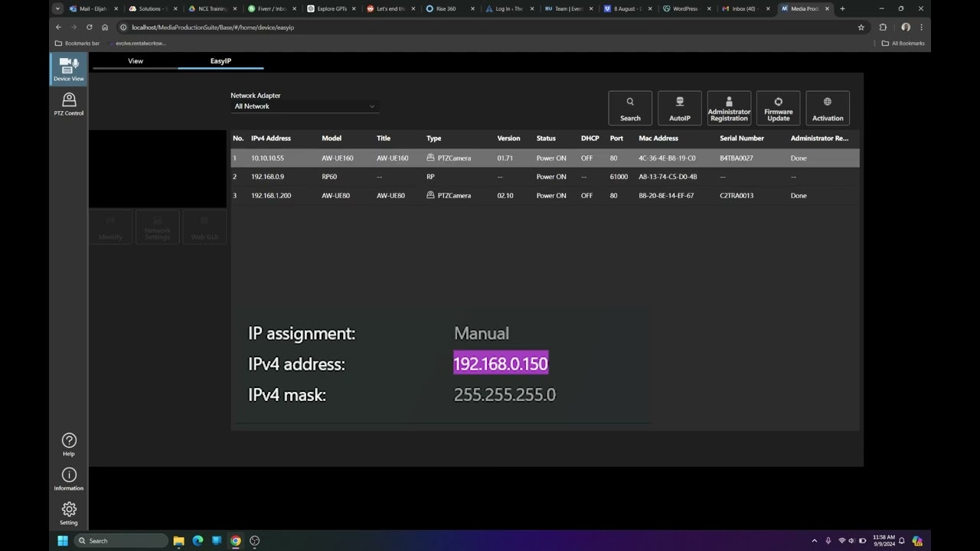Viewport: 980px width, 551px height.
Task: Run AutoIP from the toolbar
Action: point(679,107)
